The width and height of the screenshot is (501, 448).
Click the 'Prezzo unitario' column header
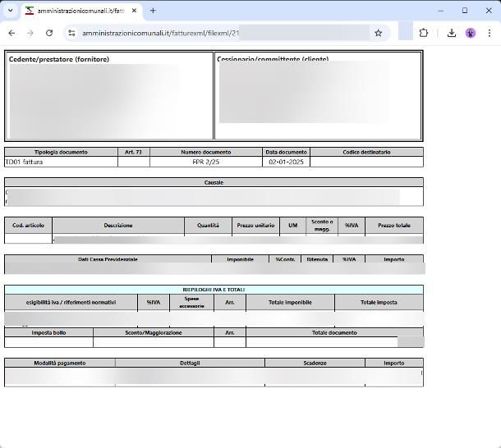coord(255,226)
